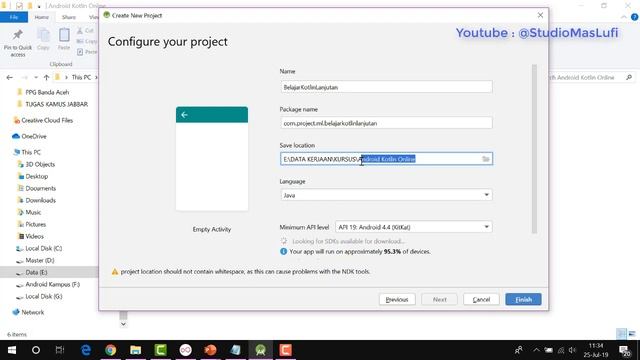Switch to Home tab in Explorer
The width and height of the screenshot is (640, 360).
(42, 17)
